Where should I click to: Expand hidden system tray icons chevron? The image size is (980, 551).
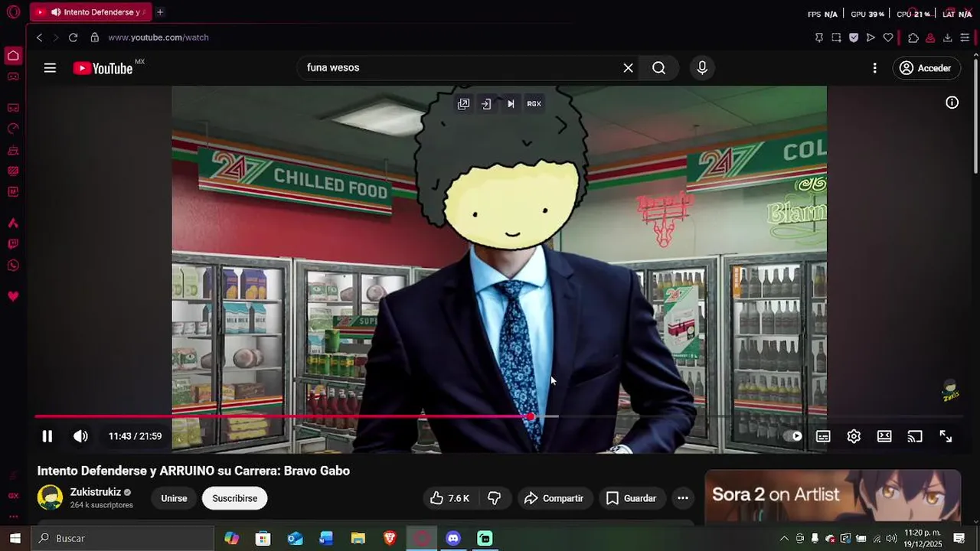784,539
